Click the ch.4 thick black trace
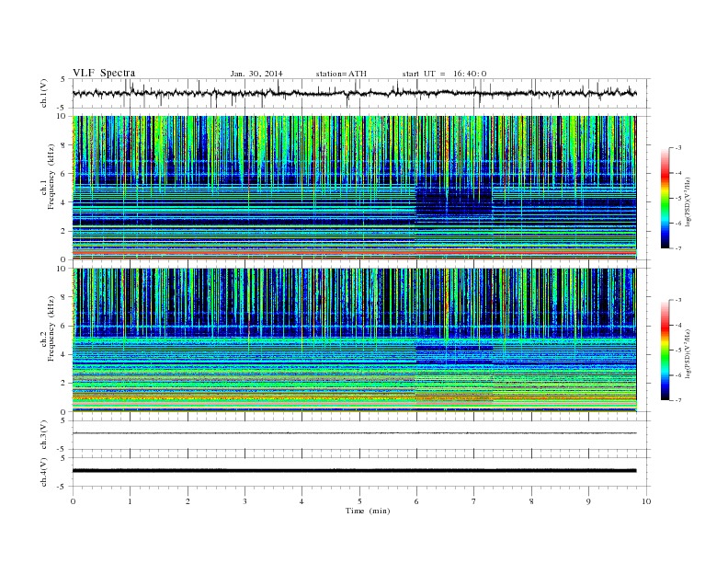 tap(355, 471)
